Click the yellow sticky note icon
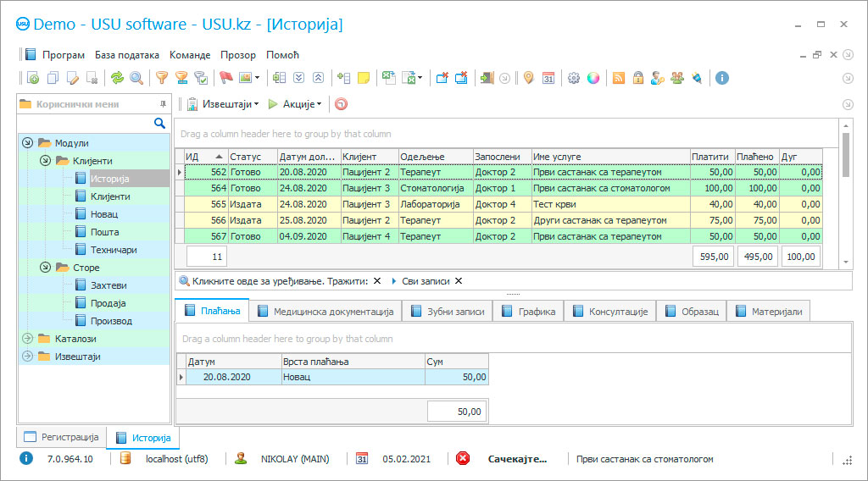868x481 pixels. (364, 78)
